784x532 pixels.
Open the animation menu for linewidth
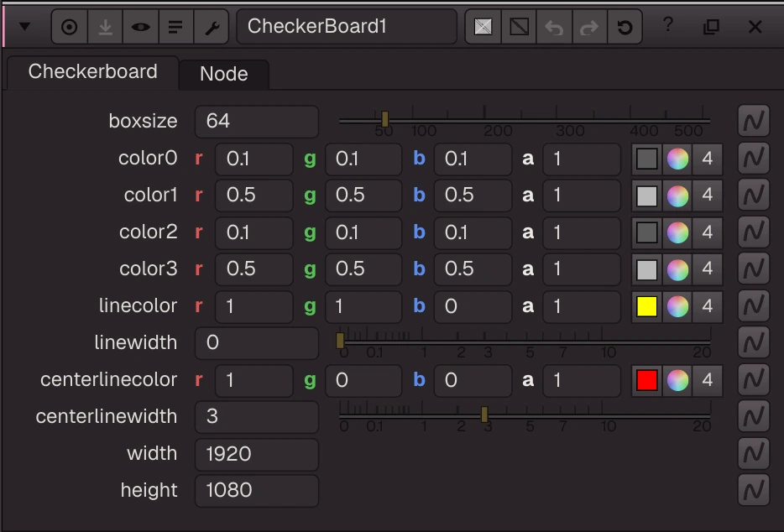coord(754,342)
